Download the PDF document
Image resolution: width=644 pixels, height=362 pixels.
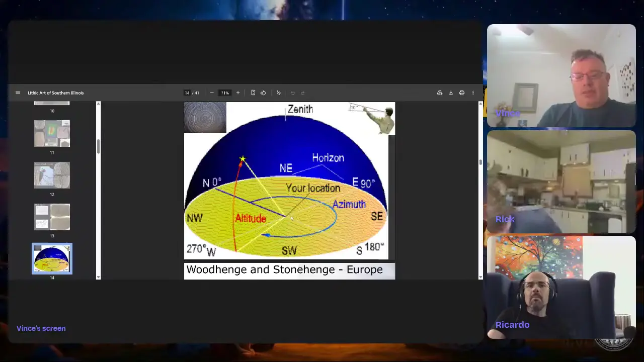pos(451,93)
